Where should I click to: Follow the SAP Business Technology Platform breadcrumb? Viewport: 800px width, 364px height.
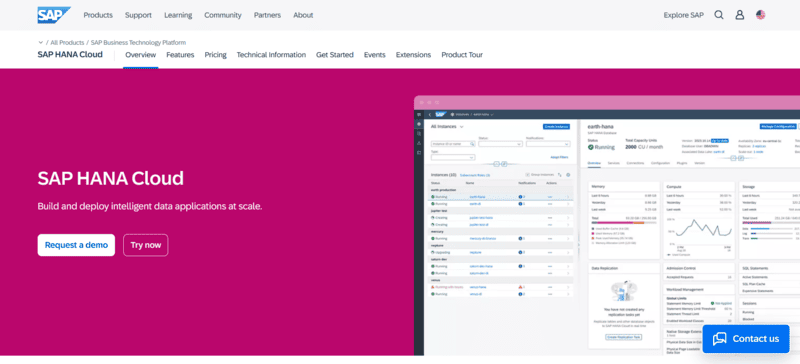pyautogui.click(x=138, y=42)
